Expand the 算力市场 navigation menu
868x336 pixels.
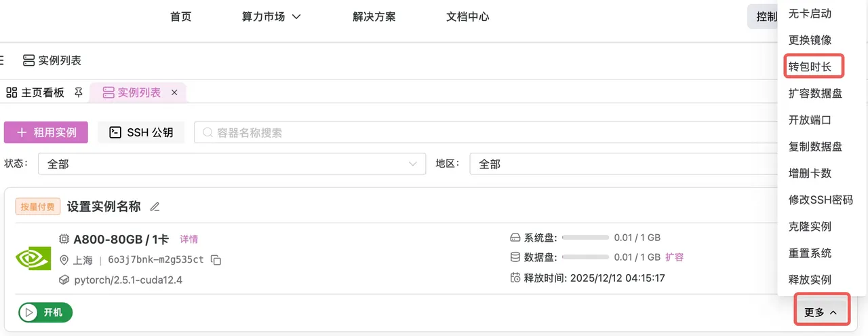271,17
